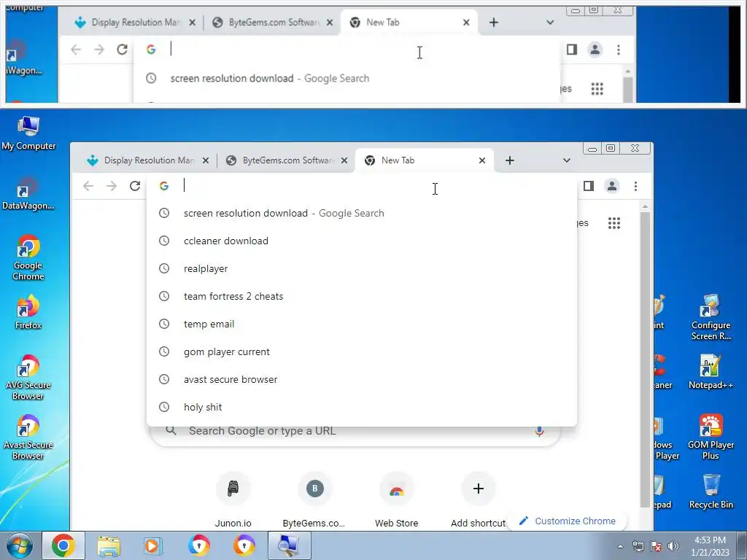Open the Windows Start menu
The image size is (747, 560).
(19, 545)
